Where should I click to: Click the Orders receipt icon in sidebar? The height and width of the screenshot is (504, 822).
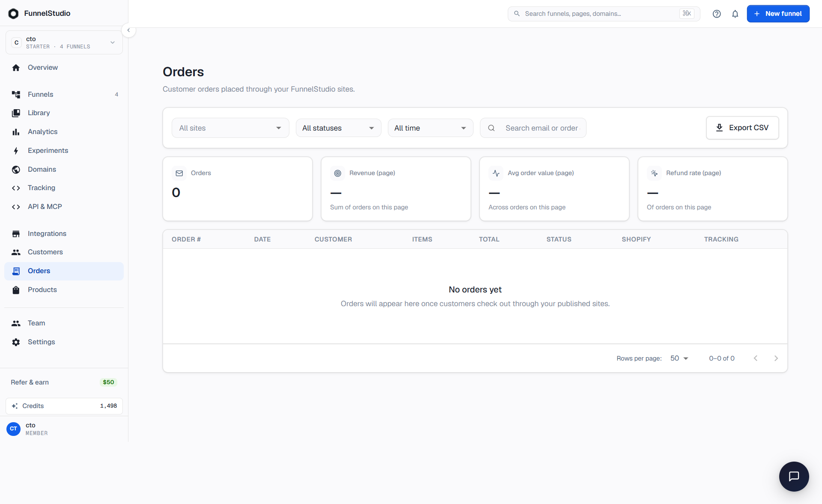click(16, 271)
